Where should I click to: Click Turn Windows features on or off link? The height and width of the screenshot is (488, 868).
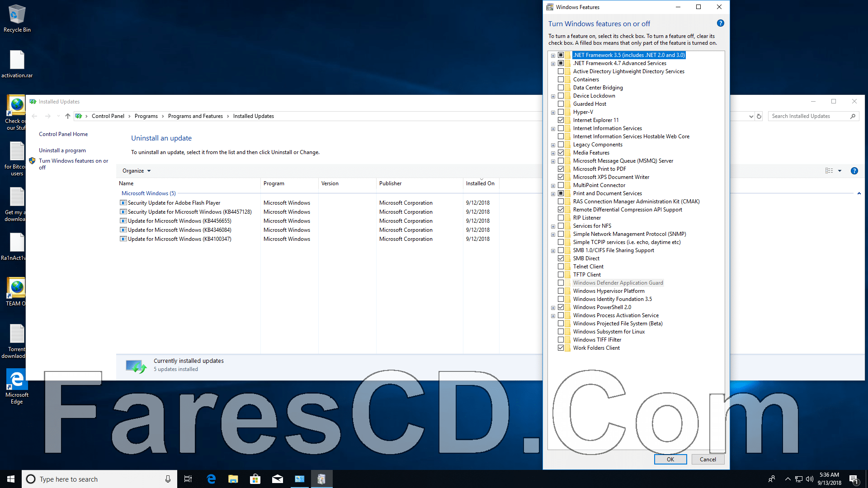click(x=73, y=164)
